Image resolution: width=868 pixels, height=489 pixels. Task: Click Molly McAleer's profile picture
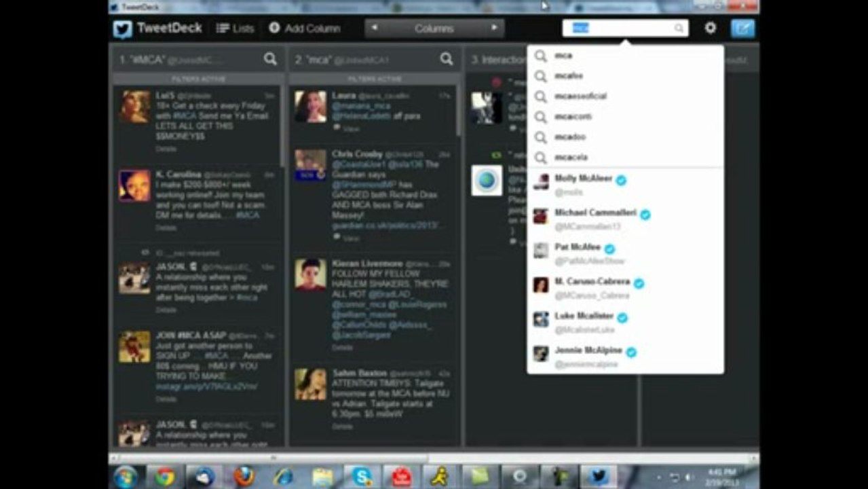pyautogui.click(x=541, y=181)
